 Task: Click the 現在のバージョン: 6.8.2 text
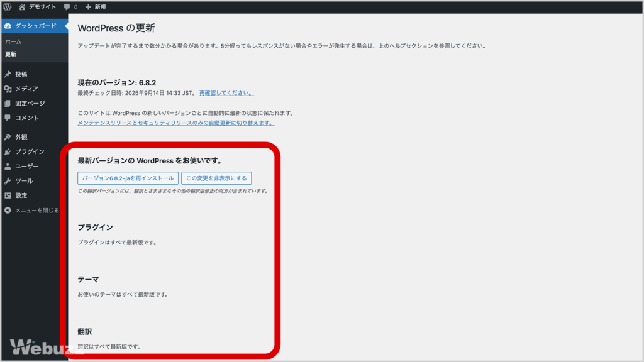coord(116,82)
